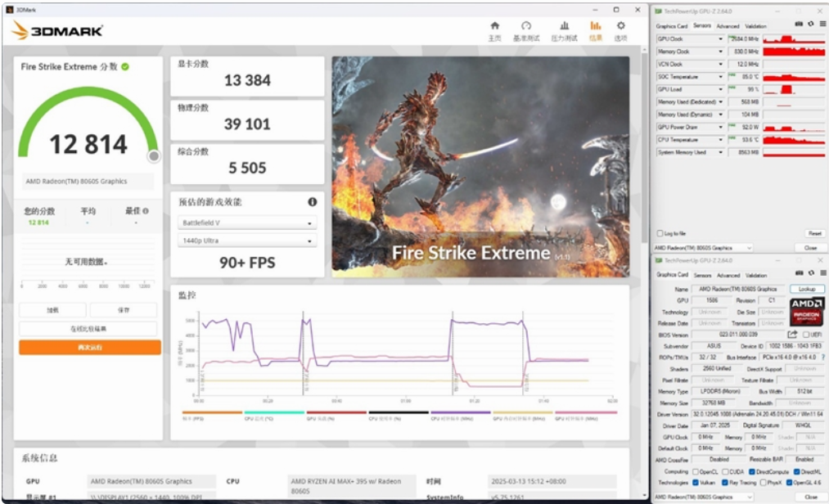Click the Lookup button in GPU-Z
The height and width of the screenshot is (504, 829).
(809, 289)
